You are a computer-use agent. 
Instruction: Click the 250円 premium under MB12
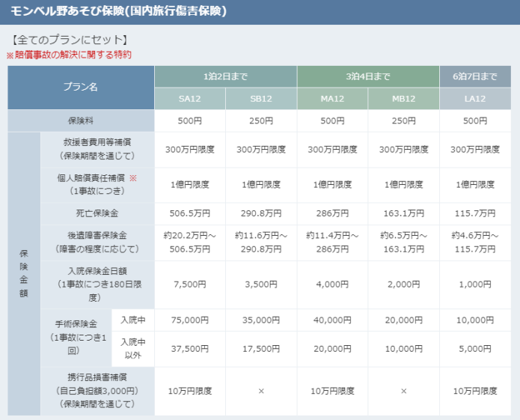[x=403, y=121]
